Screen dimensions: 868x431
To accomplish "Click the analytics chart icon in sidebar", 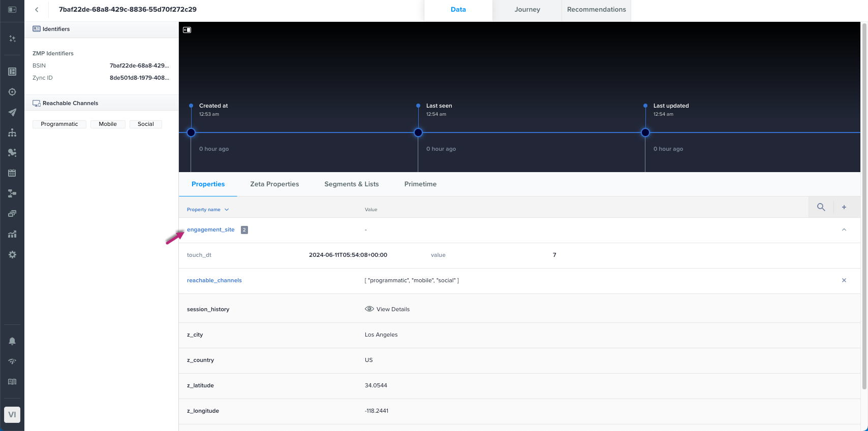I will click(12, 234).
